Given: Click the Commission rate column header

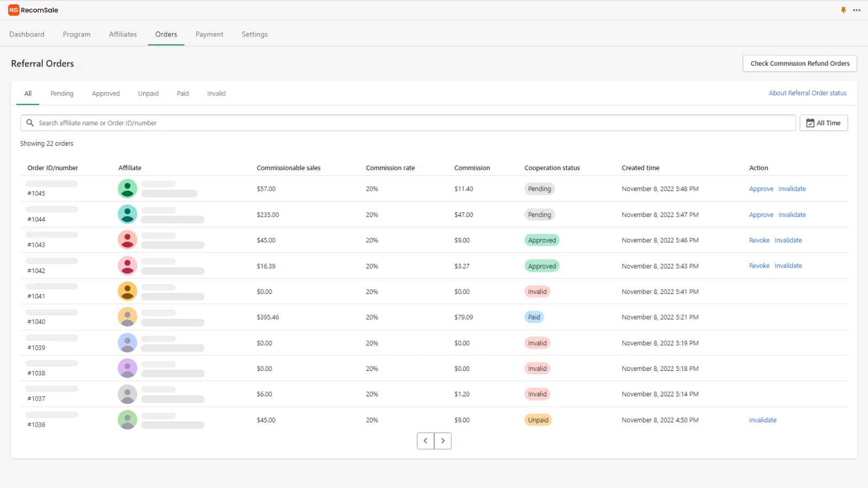Looking at the screenshot, I should click(x=390, y=168).
